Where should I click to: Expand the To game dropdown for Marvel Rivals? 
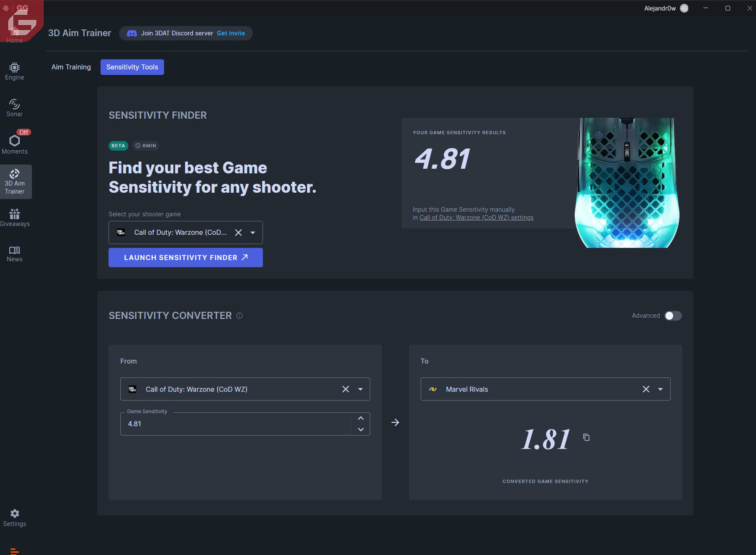(x=661, y=389)
